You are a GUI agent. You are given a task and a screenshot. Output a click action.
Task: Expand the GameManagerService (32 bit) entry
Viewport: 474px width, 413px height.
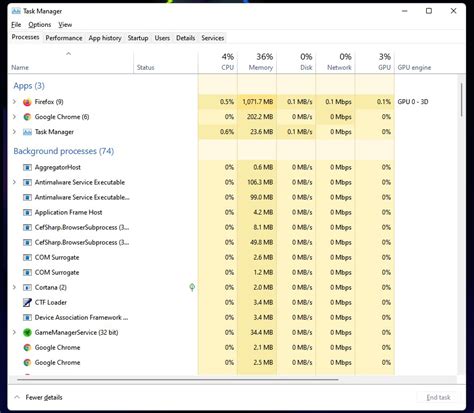pyautogui.click(x=14, y=332)
